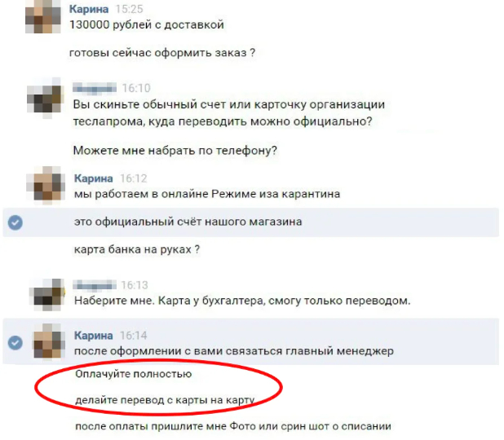The height and width of the screenshot is (440, 504).
Task: Click the 16:14 message timestamp
Action: coord(134,336)
